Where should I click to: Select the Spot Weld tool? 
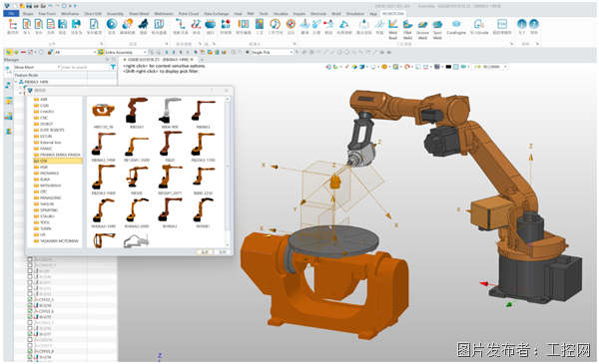[437, 29]
